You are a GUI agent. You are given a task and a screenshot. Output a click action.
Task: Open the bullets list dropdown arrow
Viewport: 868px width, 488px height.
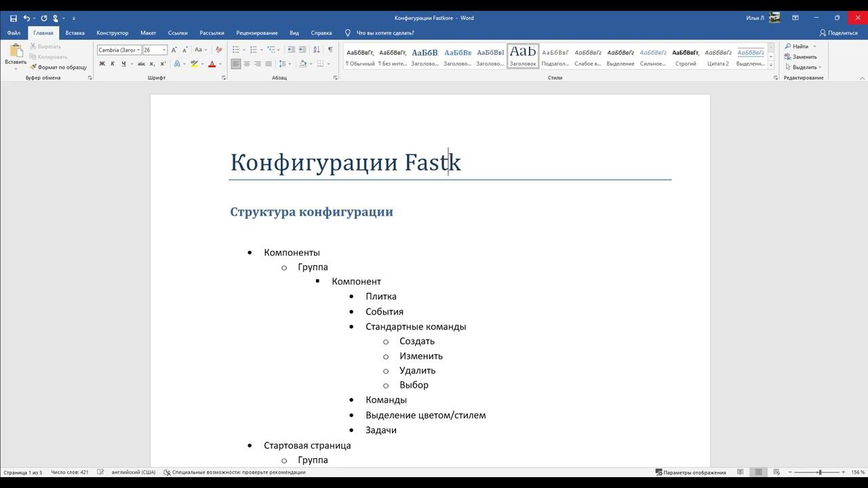243,49
